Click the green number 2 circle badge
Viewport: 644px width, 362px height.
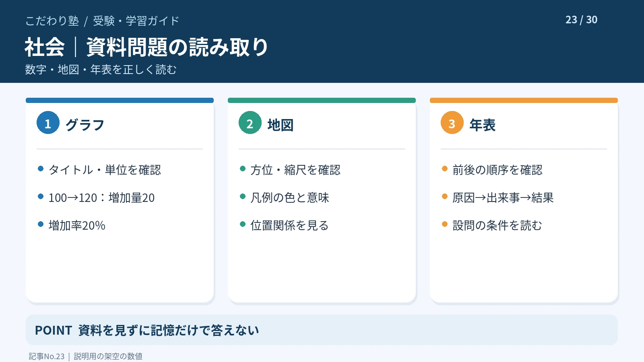(250, 123)
